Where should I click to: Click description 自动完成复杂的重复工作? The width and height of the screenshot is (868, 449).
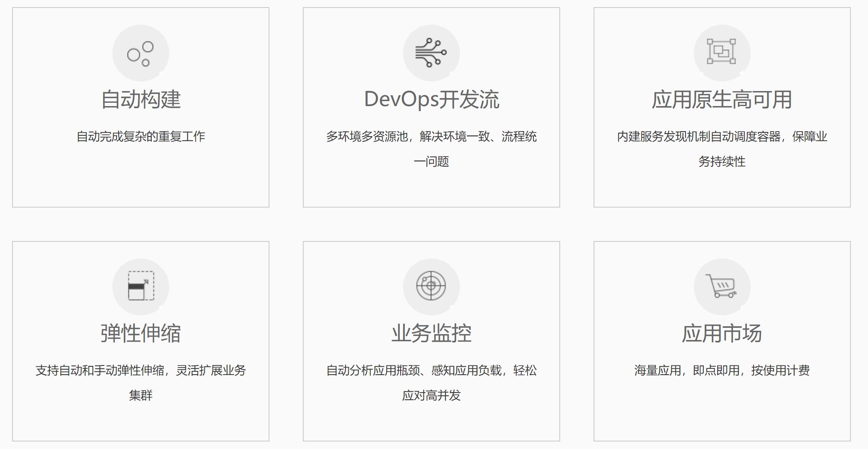pyautogui.click(x=141, y=137)
